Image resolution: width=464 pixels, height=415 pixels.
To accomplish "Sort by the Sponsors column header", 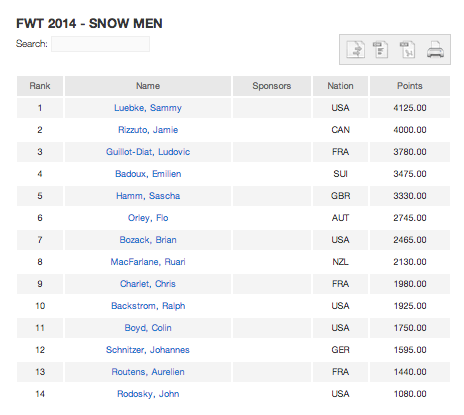I will 272,86.
